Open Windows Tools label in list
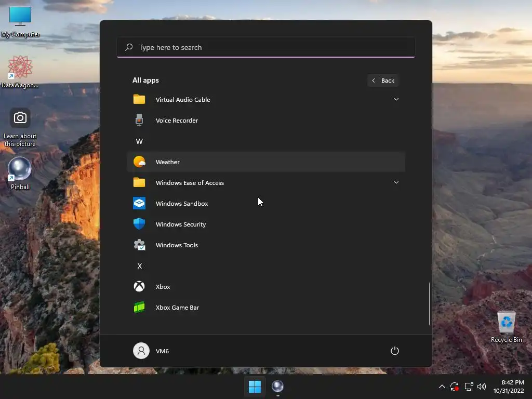532x399 pixels. (x=177, y=245)
